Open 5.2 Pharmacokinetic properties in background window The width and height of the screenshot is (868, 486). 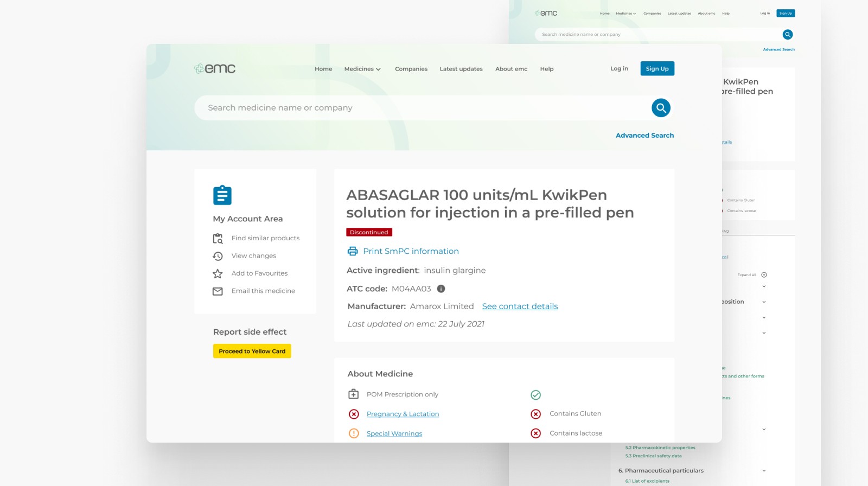point(660,447)
